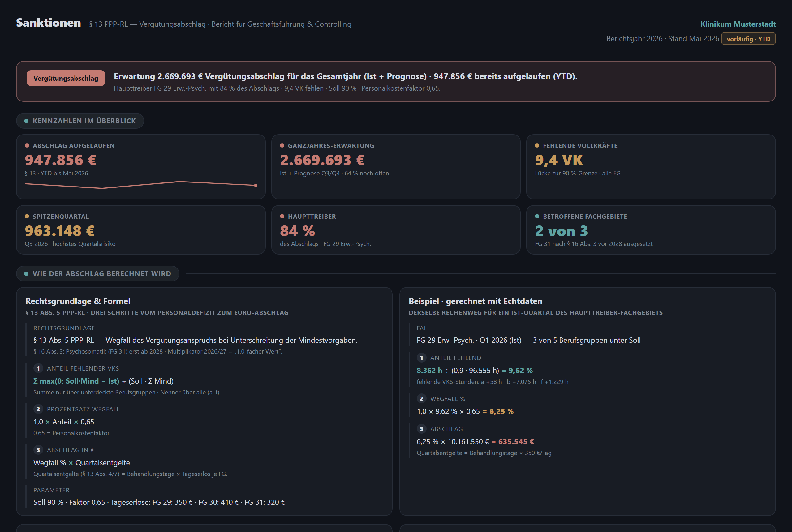
Task: Click step 3 badge for Abschlag in €
Action: (x=38, y=450)
